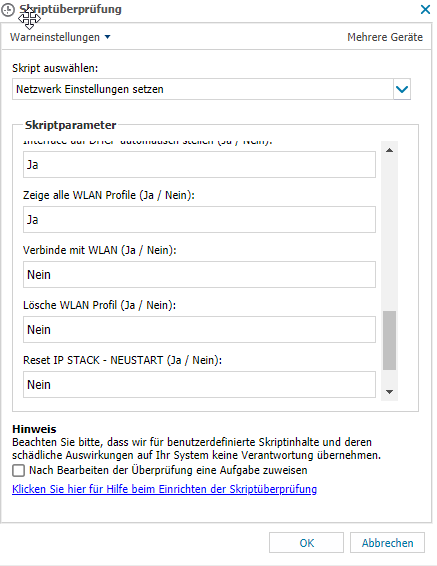
Task: Enable Nach Bearbeiten eine Aufgabe zuweisen checkbox
Action: point(18,470)
